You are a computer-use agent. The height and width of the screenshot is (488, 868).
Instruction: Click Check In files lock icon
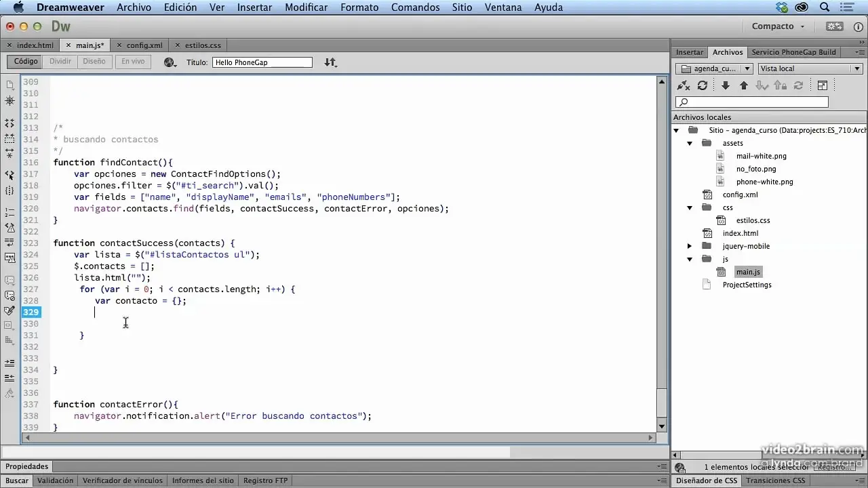(x=781, y=85)
